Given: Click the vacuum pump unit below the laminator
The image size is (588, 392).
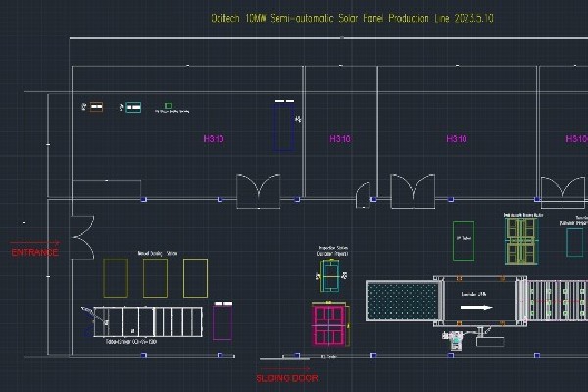Looking at the screenshot, I should pos(455,340).
